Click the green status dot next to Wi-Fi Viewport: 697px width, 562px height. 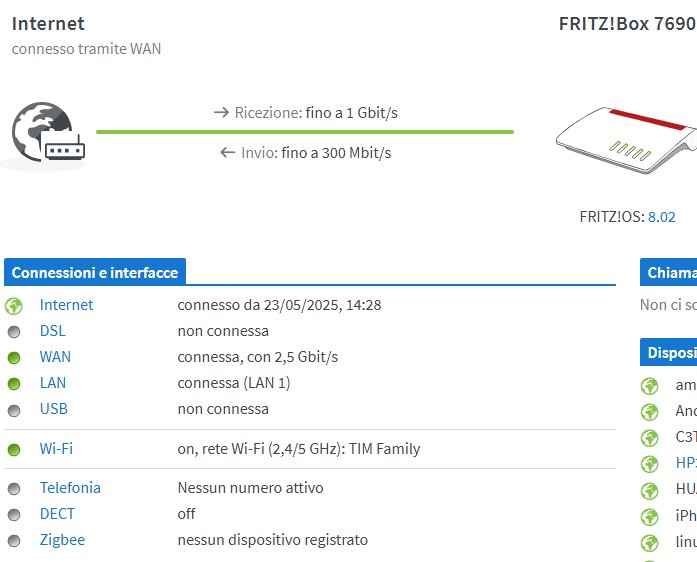[x=14, y=450]
